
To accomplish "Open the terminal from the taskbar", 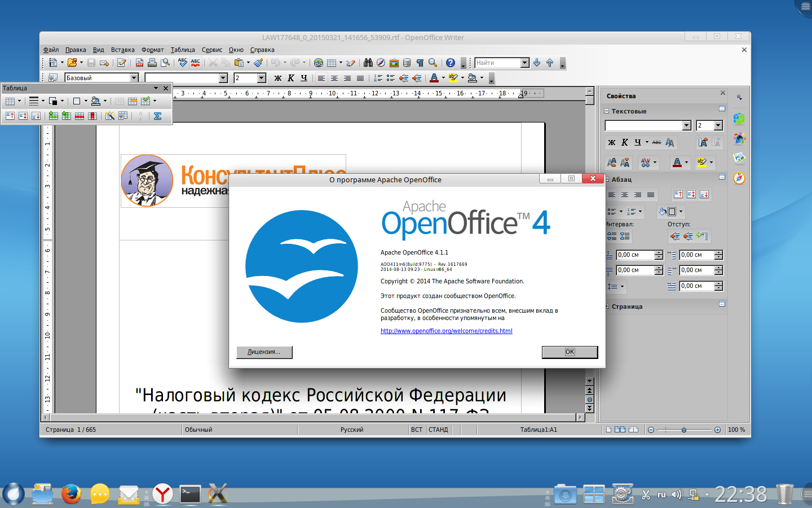I will 190,494.
